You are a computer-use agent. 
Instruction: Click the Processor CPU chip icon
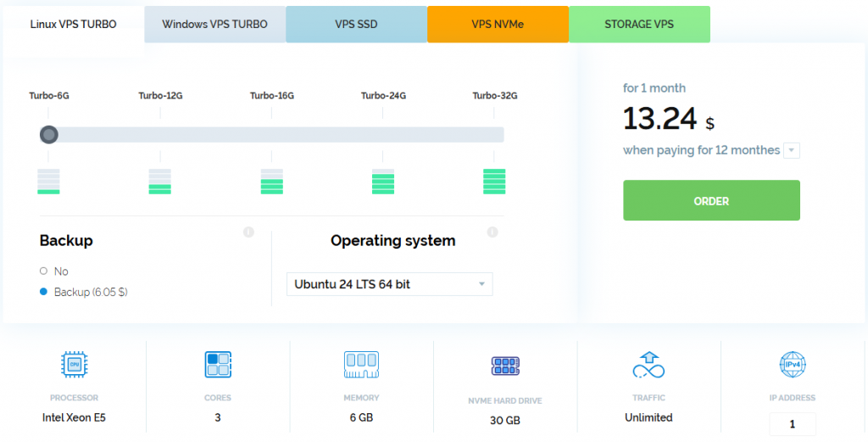point(75,365)
